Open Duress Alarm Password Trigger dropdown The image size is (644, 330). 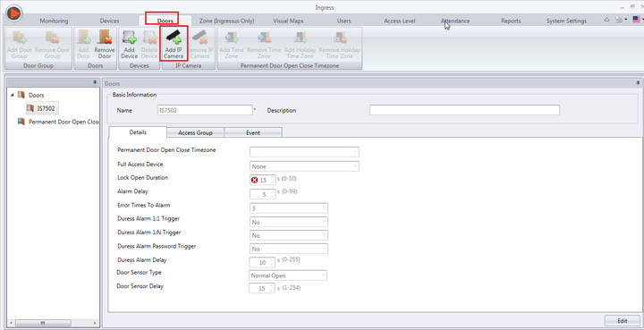coord(289,249)
